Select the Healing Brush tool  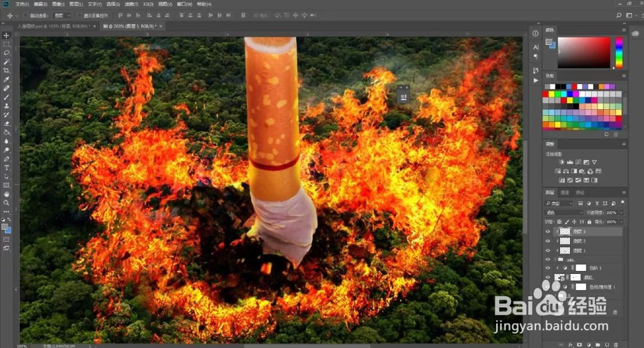coord(6,88)
